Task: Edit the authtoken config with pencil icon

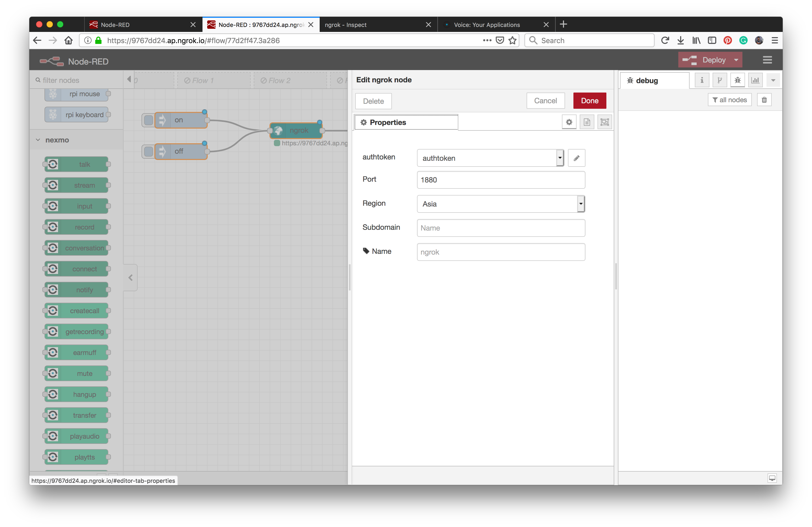Action: pos(576,158)
